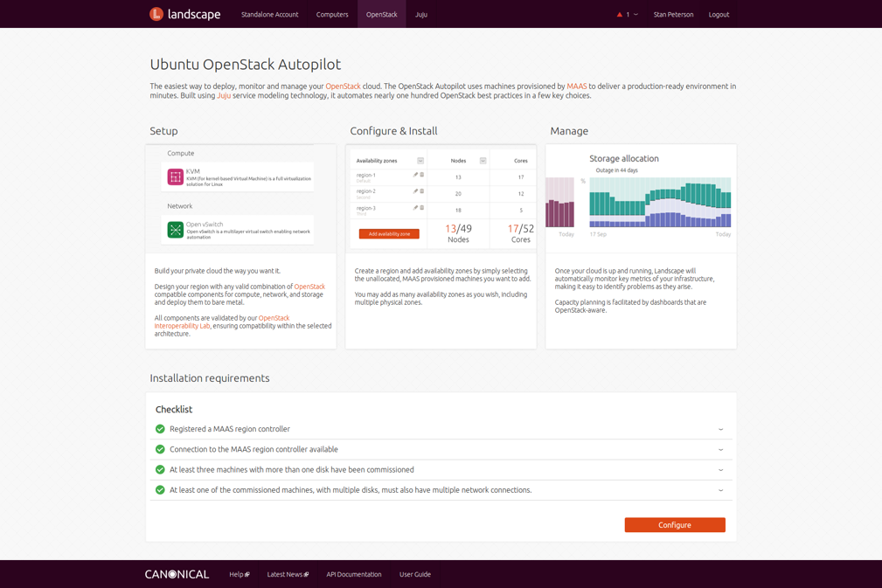Click the Checklist heading
Image resolution: width=882 pixels, height=588 pixels.
(174, 409)
